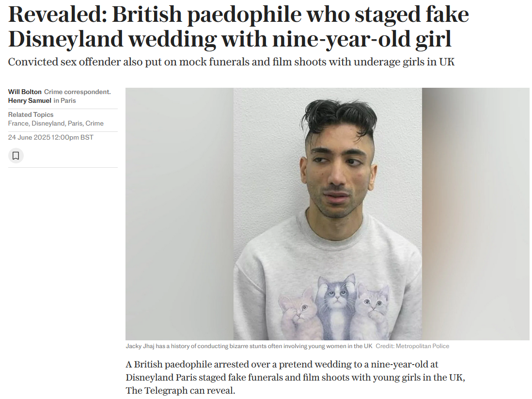Click the main article headline
This screenshot has height=399, width=532.
click(x=238, y=27)
